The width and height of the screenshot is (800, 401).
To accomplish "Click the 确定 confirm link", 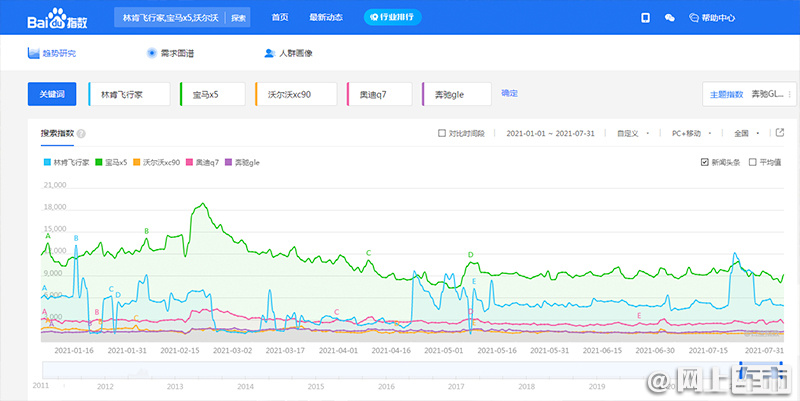I will click(509, 93).
